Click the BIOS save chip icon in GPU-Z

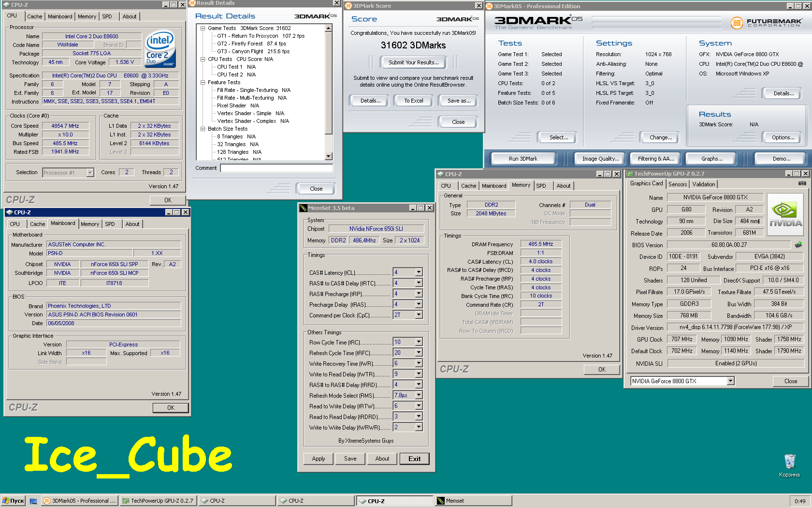(x=798, y=245)
